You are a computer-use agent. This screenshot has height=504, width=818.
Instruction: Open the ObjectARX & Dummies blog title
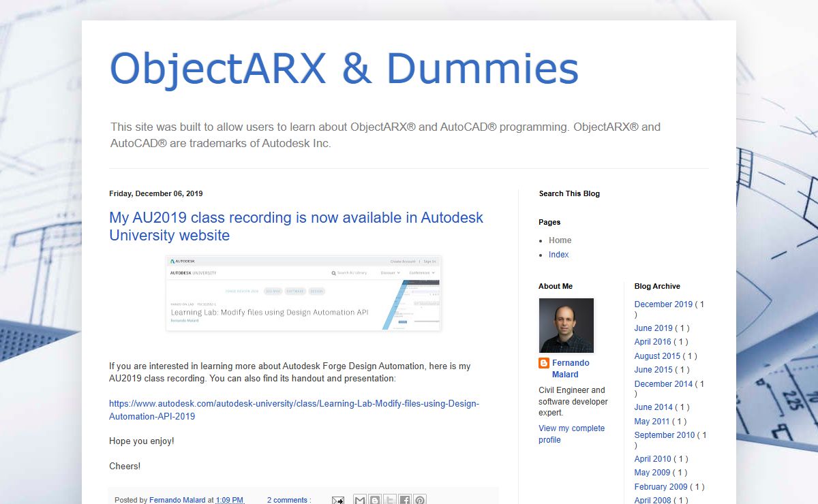pyautogui.click(x=344, y=69)
